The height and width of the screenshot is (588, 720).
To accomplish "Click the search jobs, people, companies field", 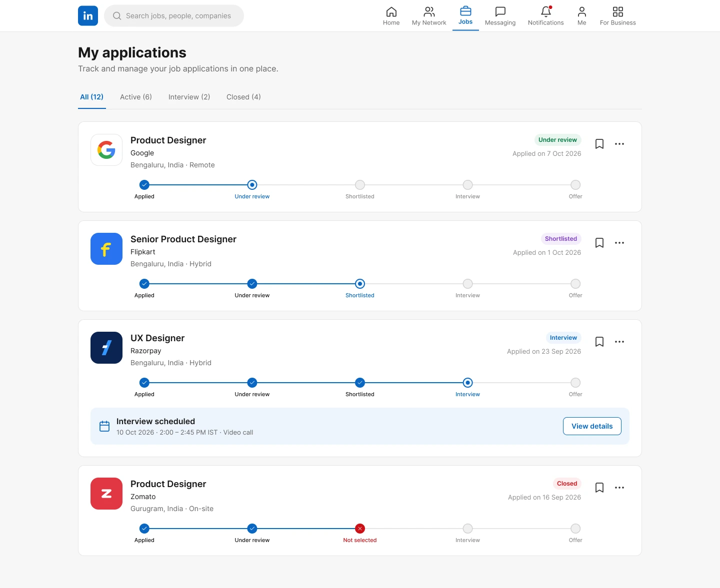I will tap(174, 15).
